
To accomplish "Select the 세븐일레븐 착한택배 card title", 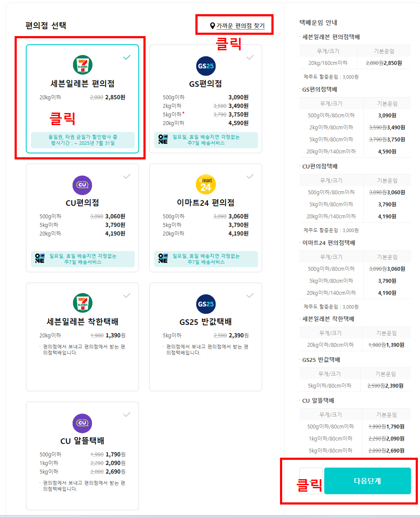I will (82, 322).
